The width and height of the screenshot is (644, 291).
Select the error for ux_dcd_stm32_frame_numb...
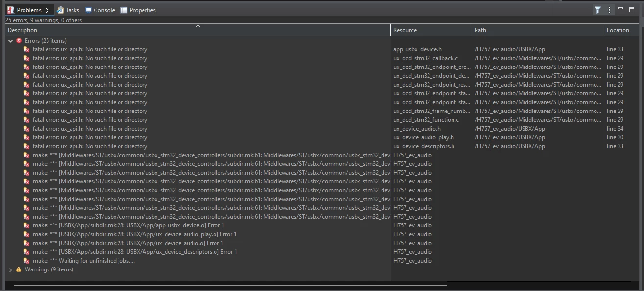(x=322, y=111)
